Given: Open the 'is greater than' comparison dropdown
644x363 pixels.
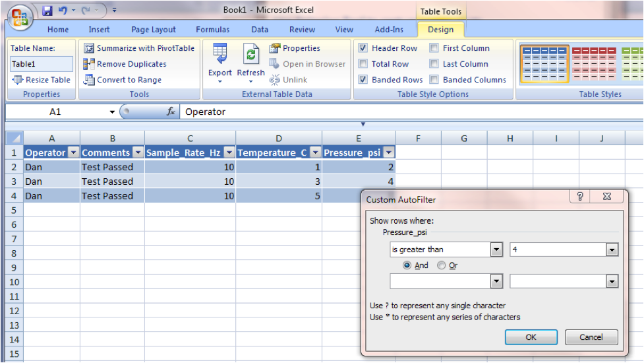Looking at the screenshot, I should [496, 249].
